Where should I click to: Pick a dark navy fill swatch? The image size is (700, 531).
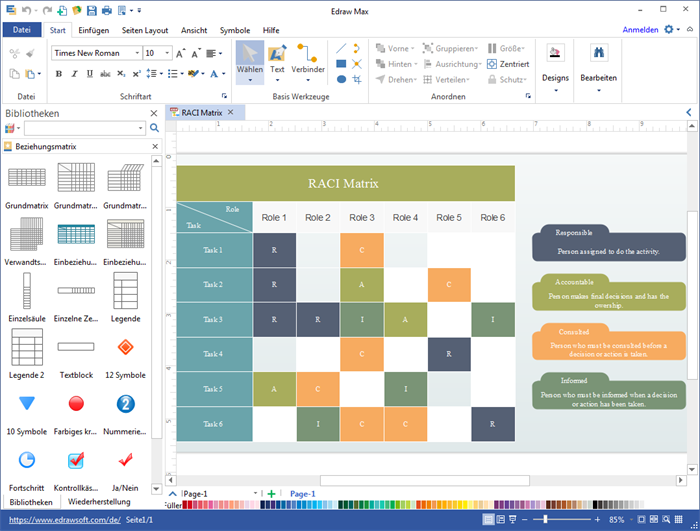pos(262,505)
